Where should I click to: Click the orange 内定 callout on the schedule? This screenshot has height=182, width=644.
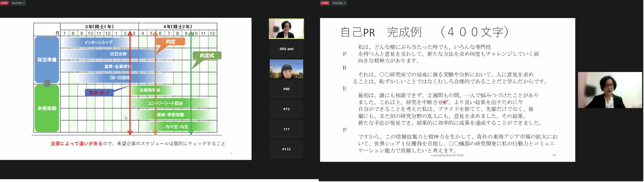click(171, 42)
